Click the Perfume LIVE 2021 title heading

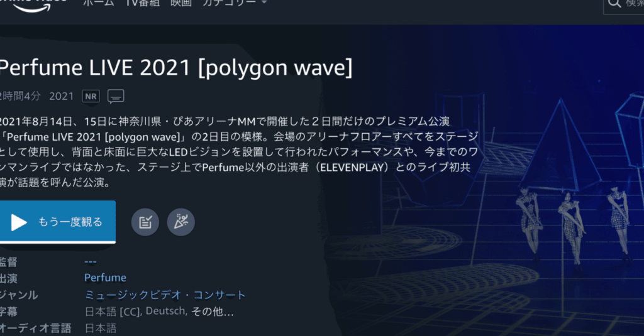point(176,68)
